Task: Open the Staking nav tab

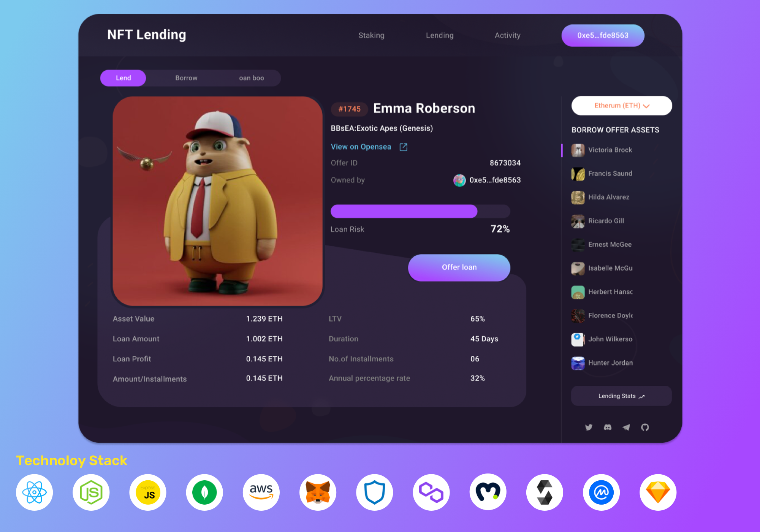Action: tap(371, 35)
